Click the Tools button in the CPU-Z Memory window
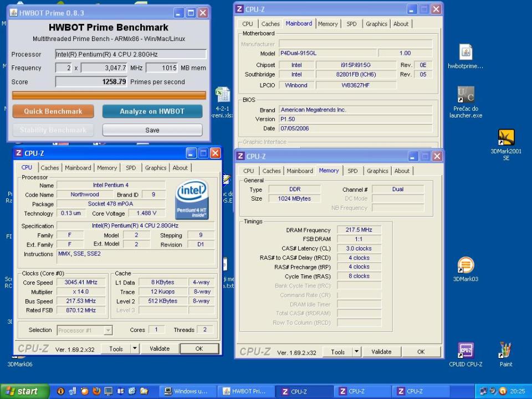This screenshot has width=532, height=399. 337,352
